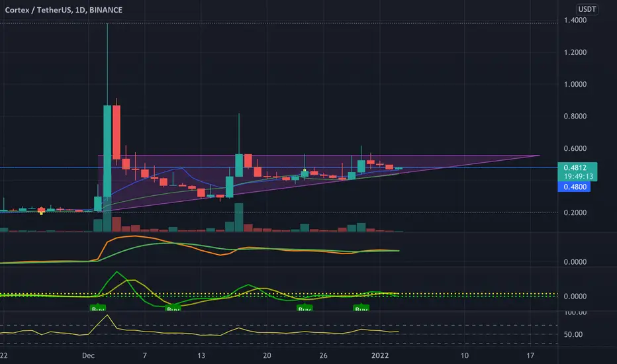Viewport: 617px width, 364px height.
Task: Click the tallest green candle with 1.38 wick
Action: pos(107,151)
